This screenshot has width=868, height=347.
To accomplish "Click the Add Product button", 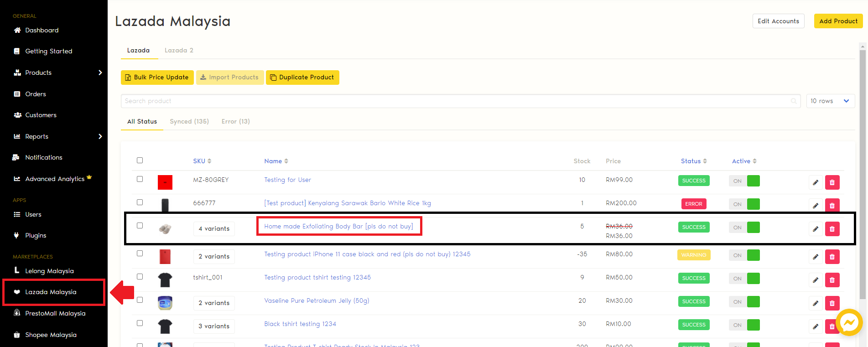I will pos(838,21).
